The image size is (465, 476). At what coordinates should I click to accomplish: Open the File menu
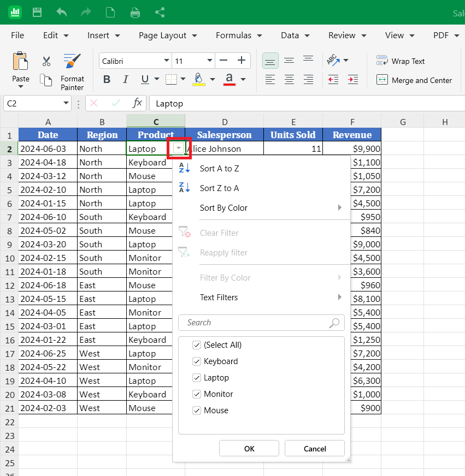pyautogui.click(x=17, y=35)
